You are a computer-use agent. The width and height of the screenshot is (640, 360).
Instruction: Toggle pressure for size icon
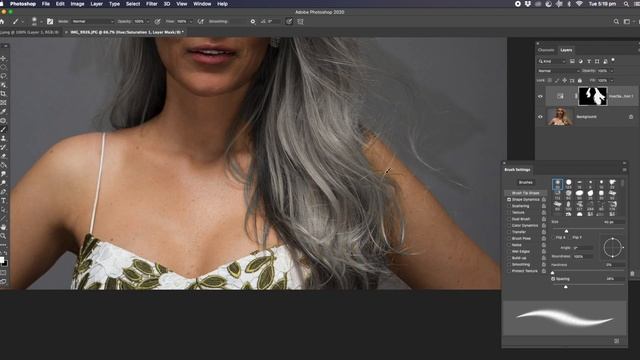[x=289, y=21]
